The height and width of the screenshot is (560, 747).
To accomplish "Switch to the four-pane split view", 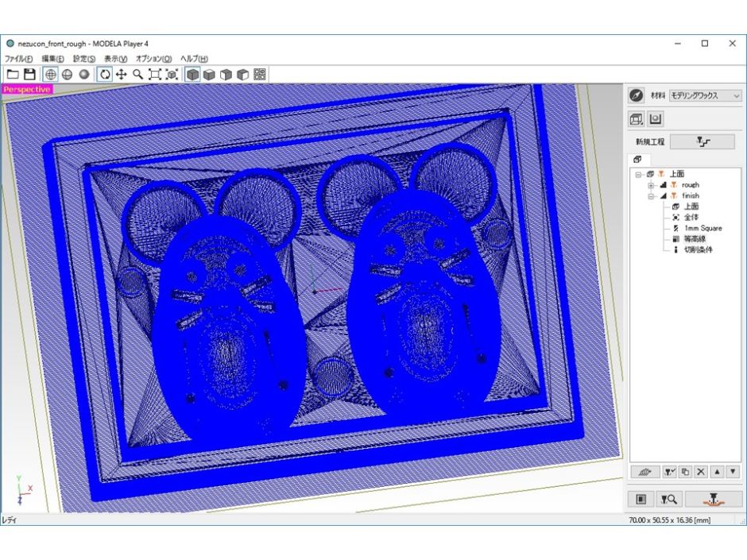I will (x=260, y=75).
